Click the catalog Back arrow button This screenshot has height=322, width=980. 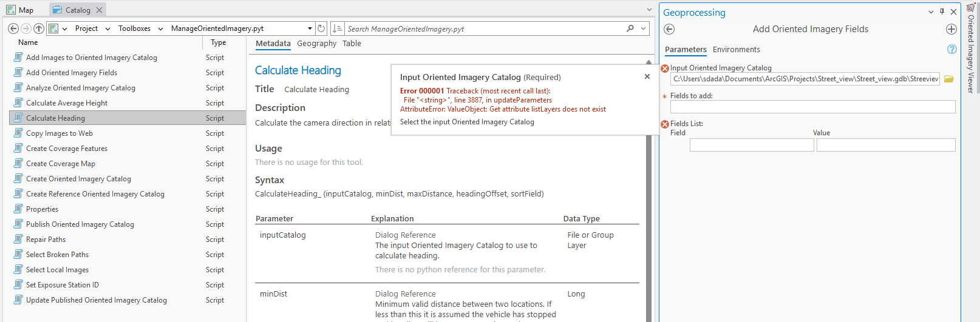pyautogui.click(x=13, y=29)
